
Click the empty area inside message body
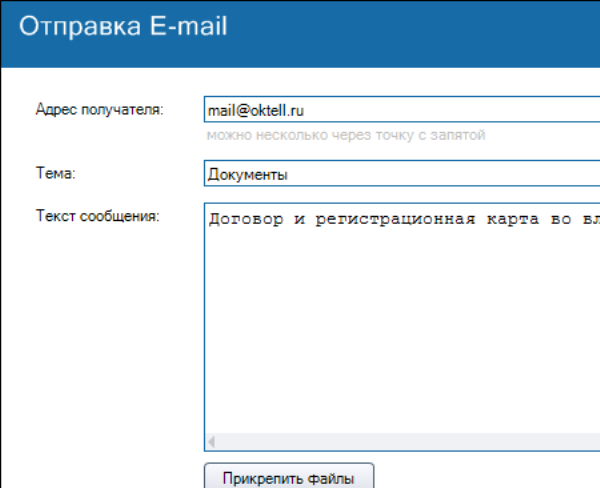tap(400, 330)
